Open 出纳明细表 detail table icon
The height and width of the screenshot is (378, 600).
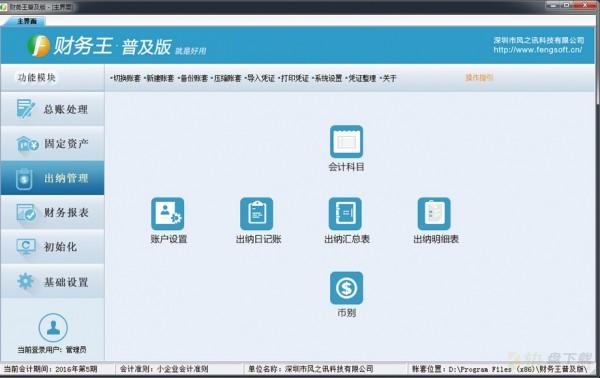(434, 213)
